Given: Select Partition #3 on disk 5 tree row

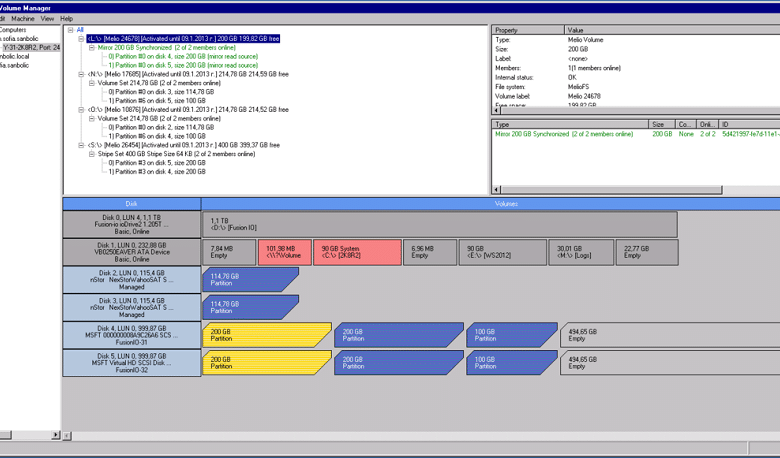Looking at the screenshot, I should click(x=157, y=163).
